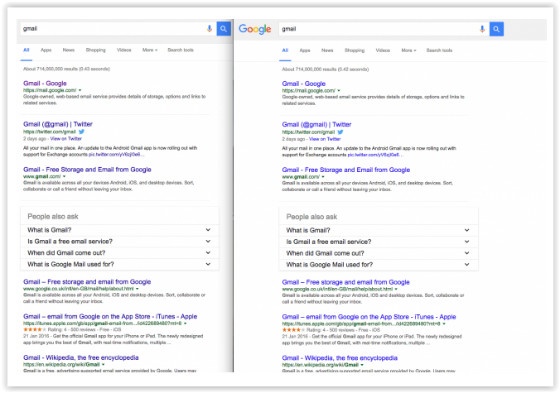
Task: Click the results count text in the left page
Action: (x=66, y=69)
